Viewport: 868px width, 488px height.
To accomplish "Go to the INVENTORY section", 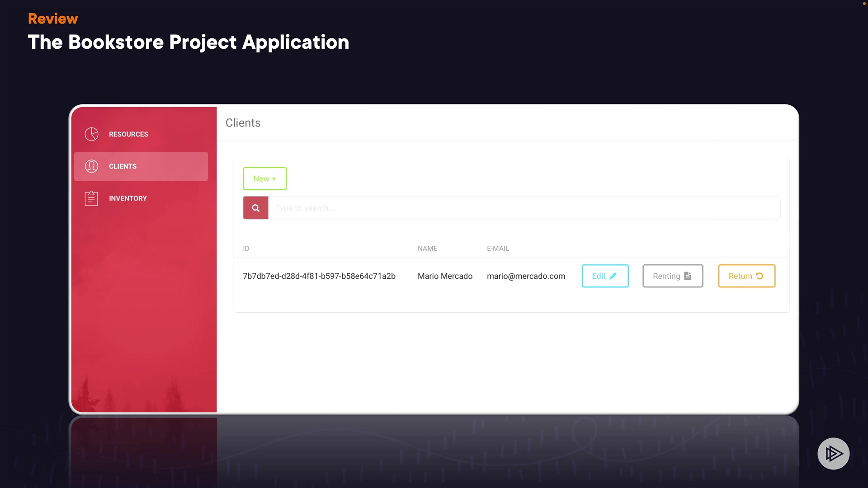I will [x=127, y=198].
